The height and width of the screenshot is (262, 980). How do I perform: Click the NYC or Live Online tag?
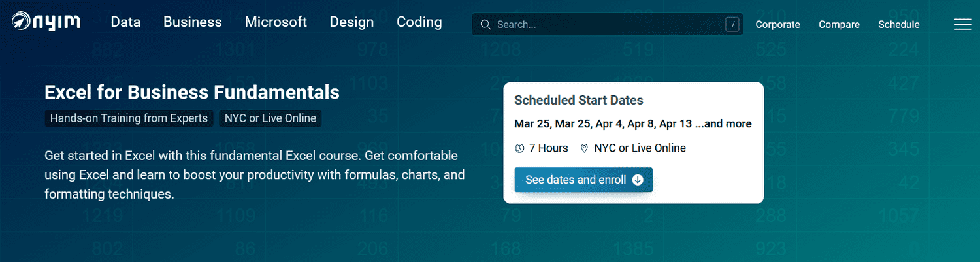coord(270,118)
